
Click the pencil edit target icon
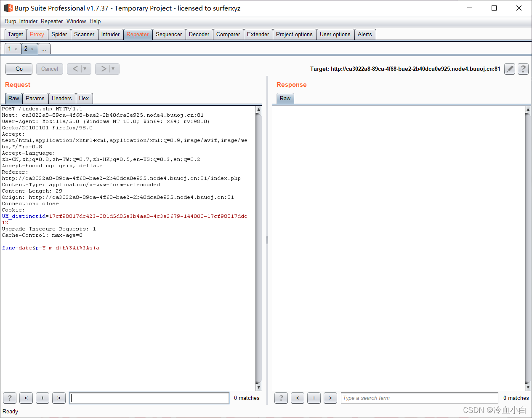point(510,69)
